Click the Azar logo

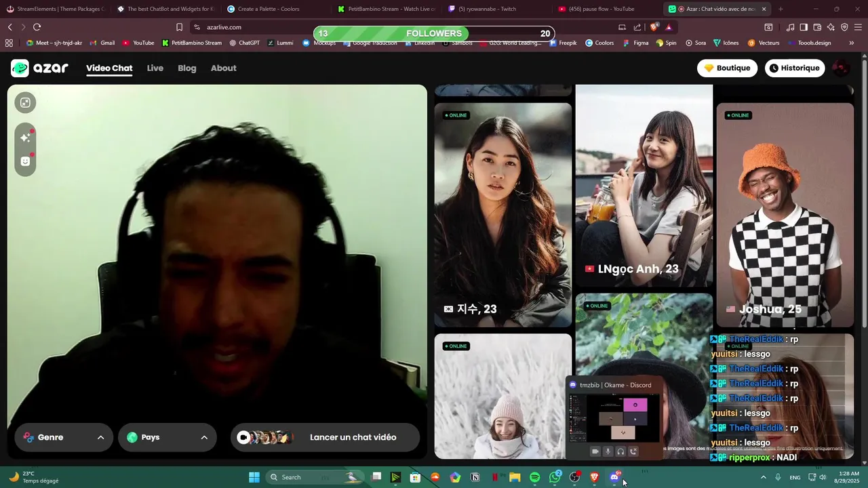point(39,68)
